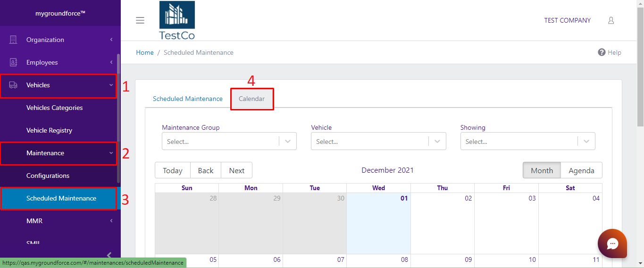Select December 03 calendar cell
Screen dimensions: 644x268
[x=506, y=223]
